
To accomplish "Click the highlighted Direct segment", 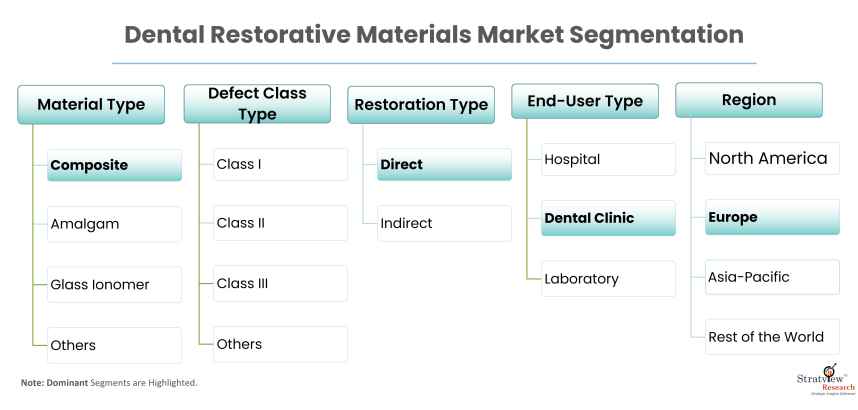I will click(x=444, y=164).
